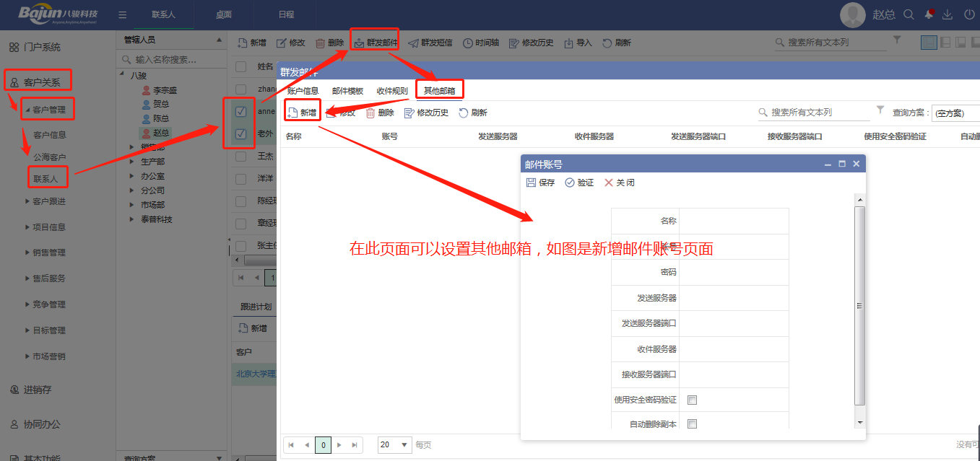Screen dimensions: 980x461
Task: Click the 名称 input field in 邮件账号
Action: [733, 221]
